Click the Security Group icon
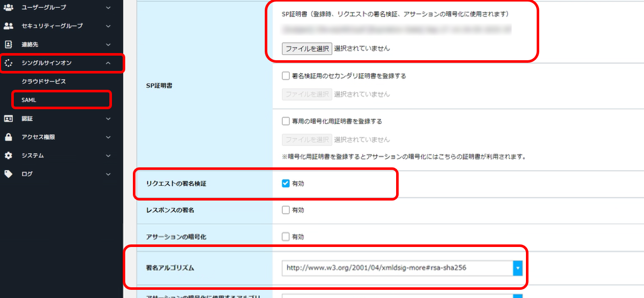Viewport: 644px width, 298px height. 8,26
